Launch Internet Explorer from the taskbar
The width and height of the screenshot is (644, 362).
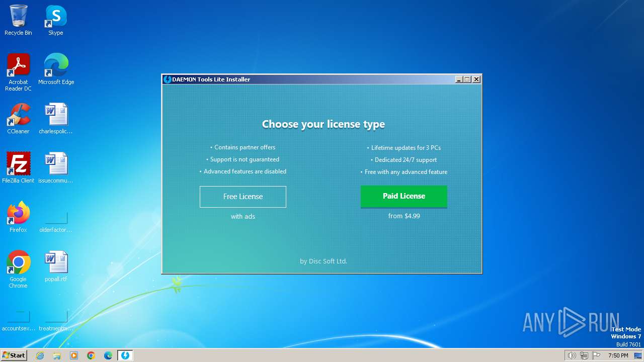point(40,355)
